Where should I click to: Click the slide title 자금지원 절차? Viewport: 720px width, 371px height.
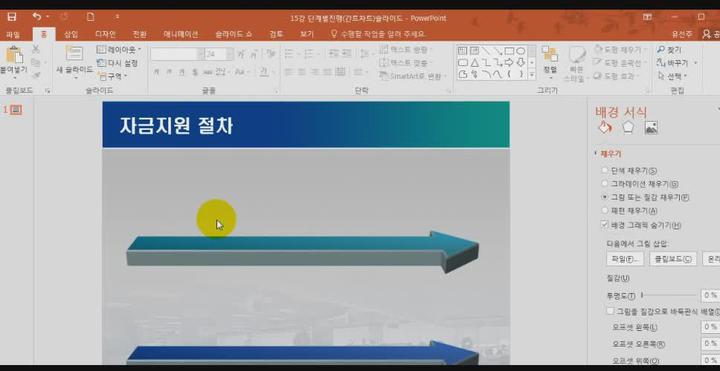176,125
